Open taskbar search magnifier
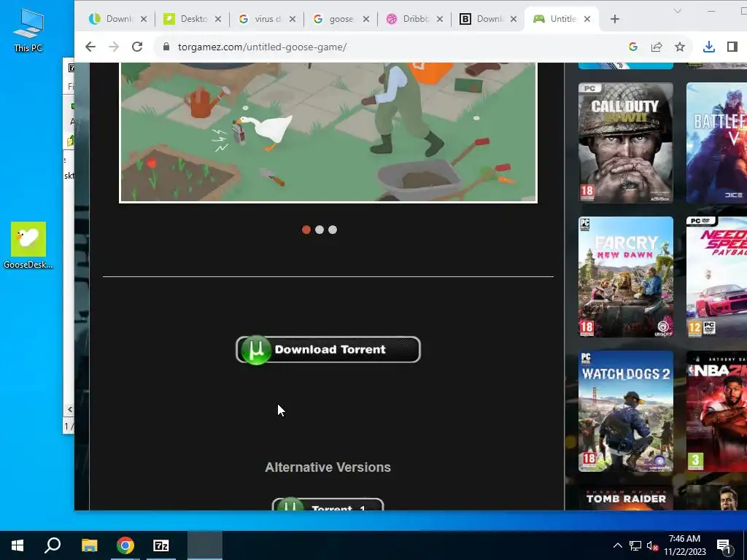Viewport: 747px width, 560px height. click(53, 545)
